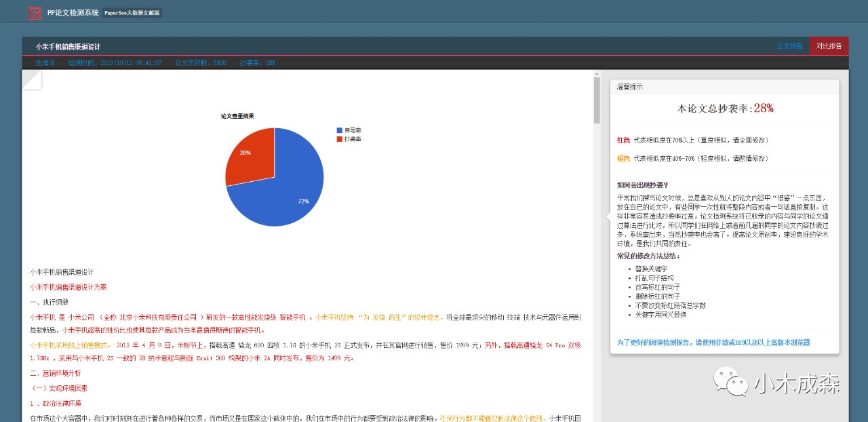The height and width of the screenshot is (422, 868).
Task: Switch to the 对比报告 tab
Action: click(x=829, y=46)
